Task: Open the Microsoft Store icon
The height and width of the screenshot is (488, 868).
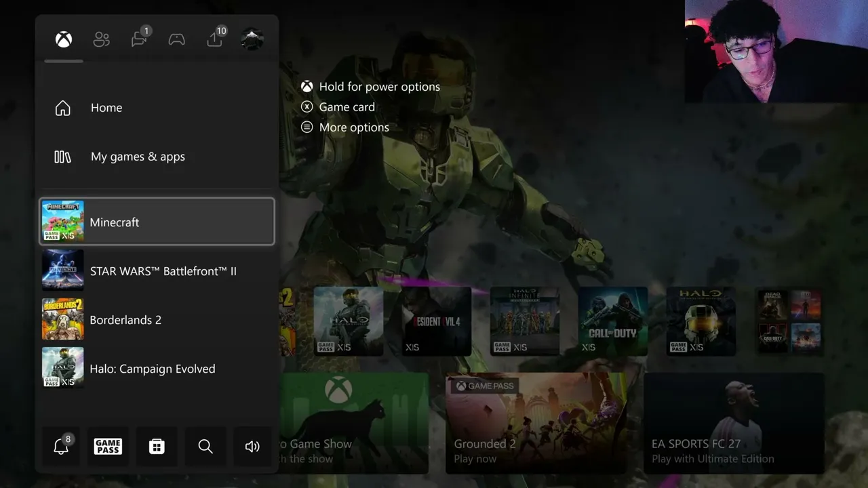Action: click(x=157, y=446)
